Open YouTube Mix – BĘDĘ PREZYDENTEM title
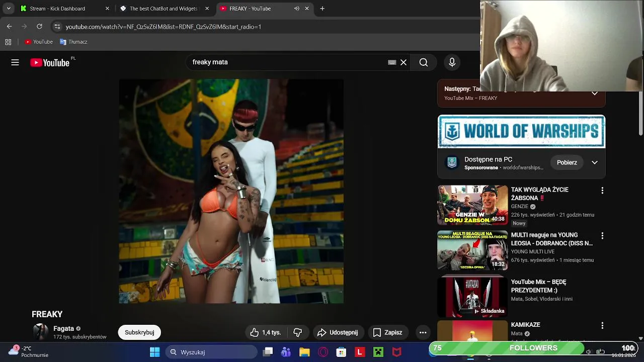 pyautogui.click(x=538, y=286)
